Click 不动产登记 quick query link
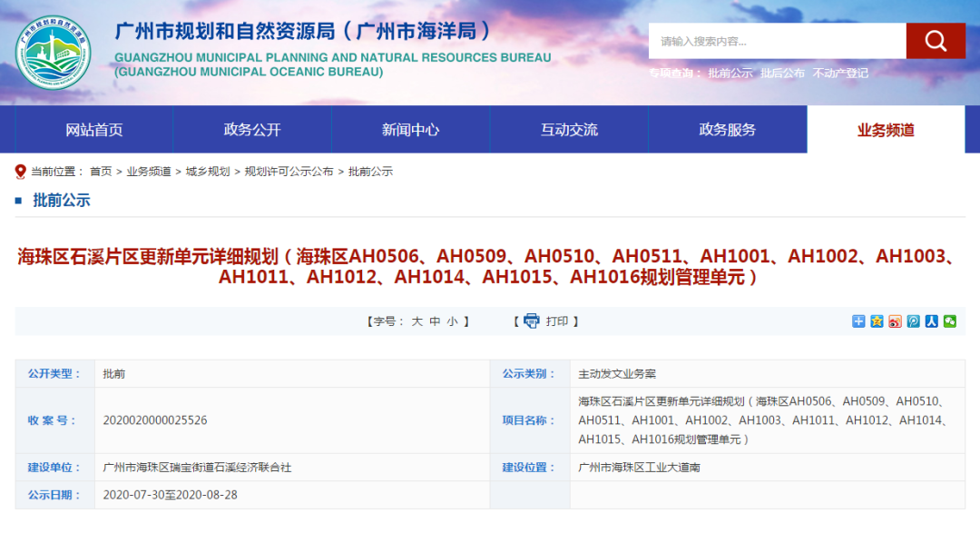The height and width of the screenshot is (533, 980). tap(840, 74)
